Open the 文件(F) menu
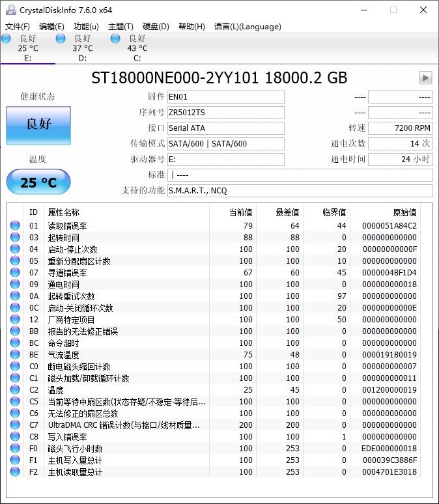The image size is (439, 504). (18, 27)
